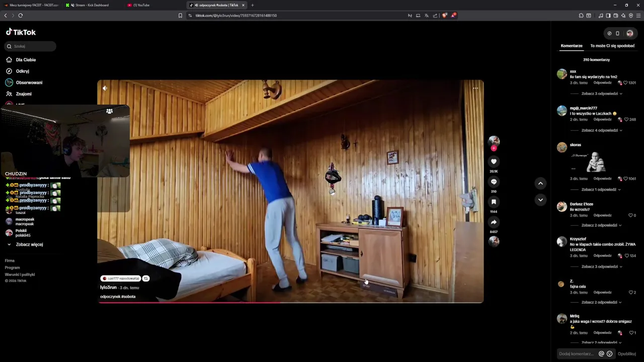Open the spinning sound disc avatar
644x362 pixels.
pyautogui.click(x=494, y=241)
